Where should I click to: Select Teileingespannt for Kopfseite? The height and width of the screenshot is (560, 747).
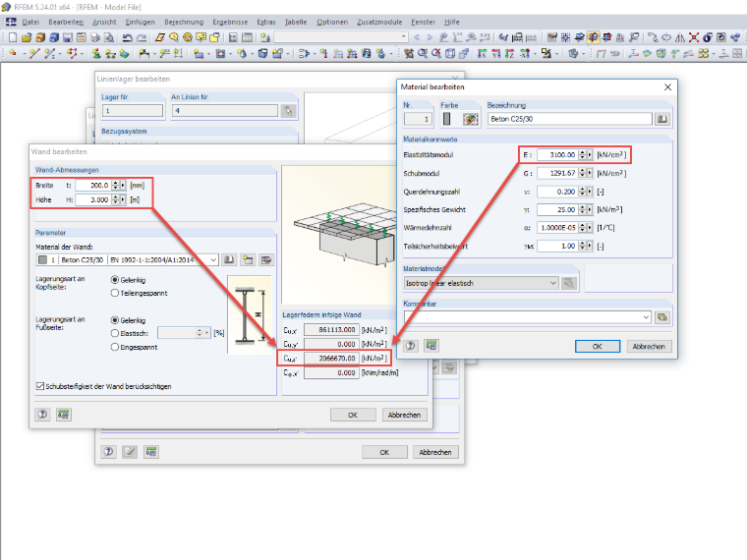[x=115, y=293]
